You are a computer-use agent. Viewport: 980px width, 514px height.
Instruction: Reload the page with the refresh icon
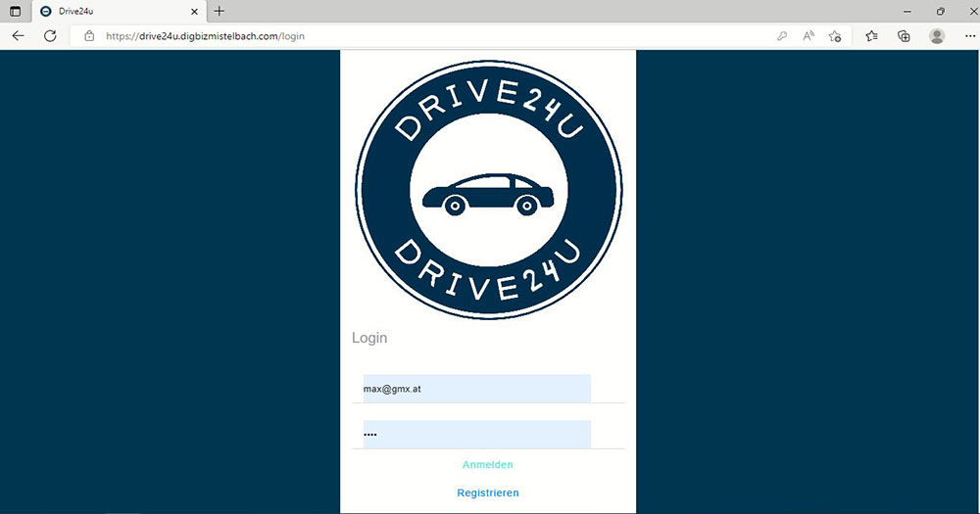click(x=50, y=36)
